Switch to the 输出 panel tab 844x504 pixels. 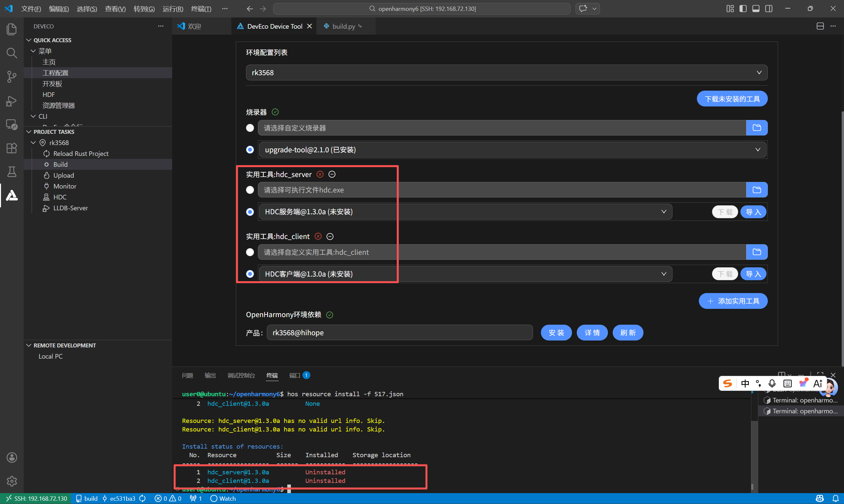pos(210,375)
